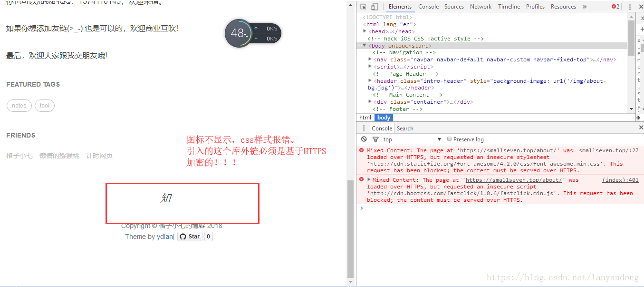Show more DevTools panels via » chevron
Screen dimensions: 644x287
pos(585,7)
